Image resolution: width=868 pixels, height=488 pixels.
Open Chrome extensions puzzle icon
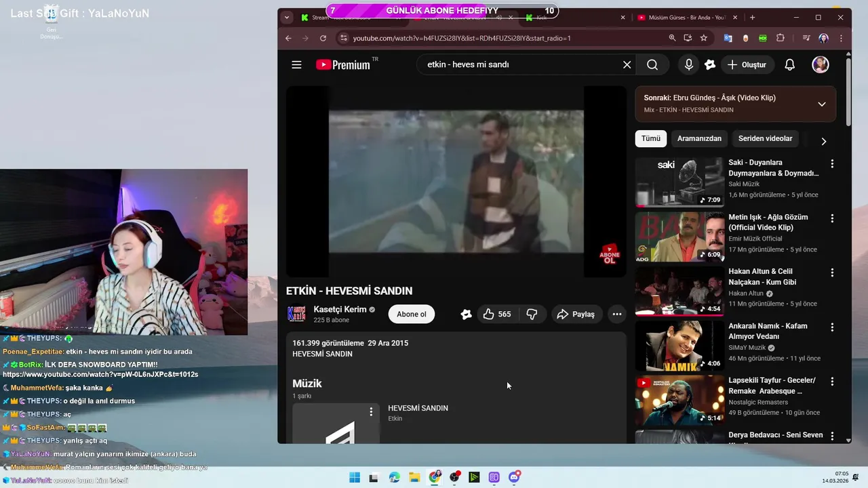click(780, 38)
